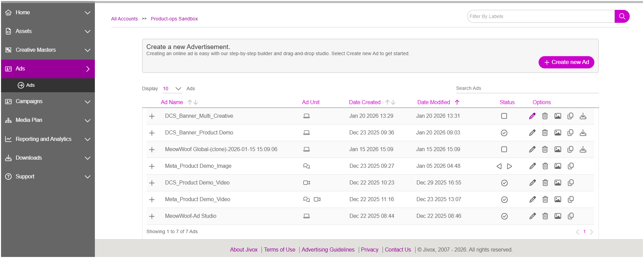Toggle status checkbox for DCS_Banner_Multi_Creative

pos(504,116)
